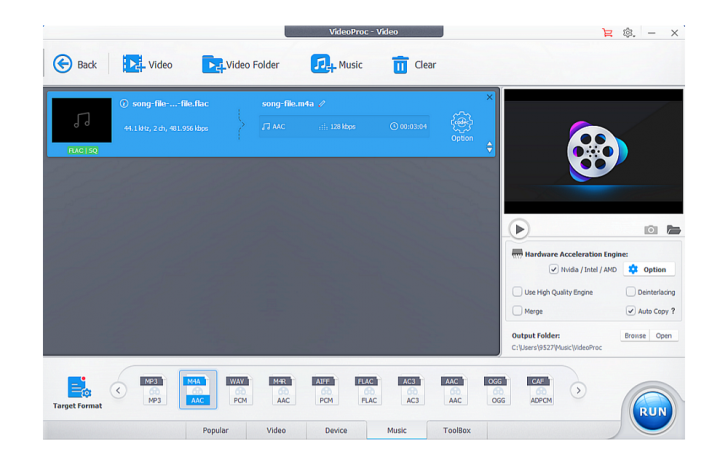Screen dimensions: 728x465
Task: Open settings gear in title bar
Action: coord(628,32)
